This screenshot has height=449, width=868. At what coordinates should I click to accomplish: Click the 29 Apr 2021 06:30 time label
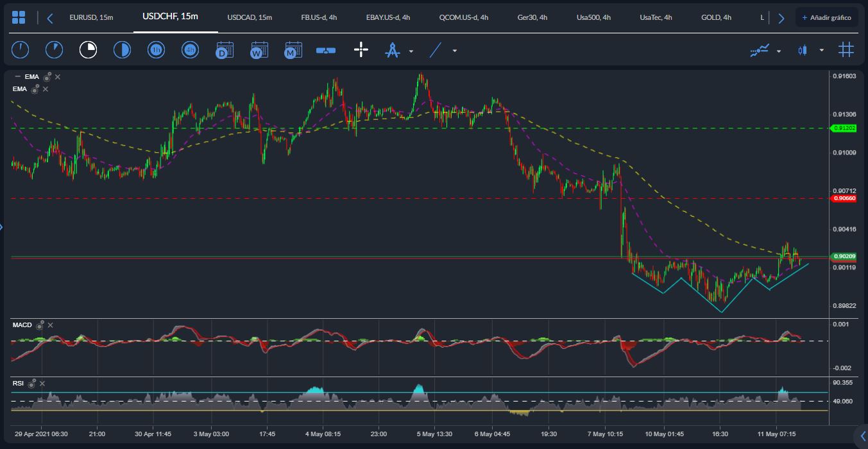41,434
